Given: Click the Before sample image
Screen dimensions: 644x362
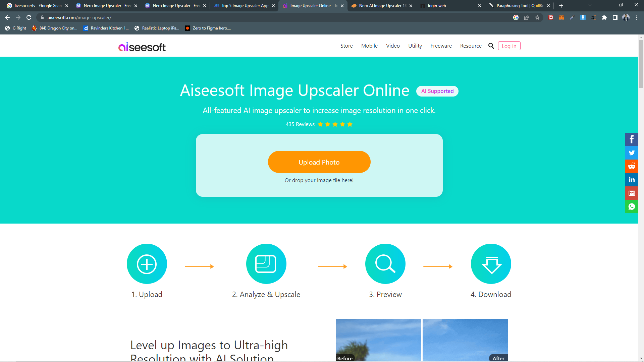Looking at the screenshot, I should [378, 340].
